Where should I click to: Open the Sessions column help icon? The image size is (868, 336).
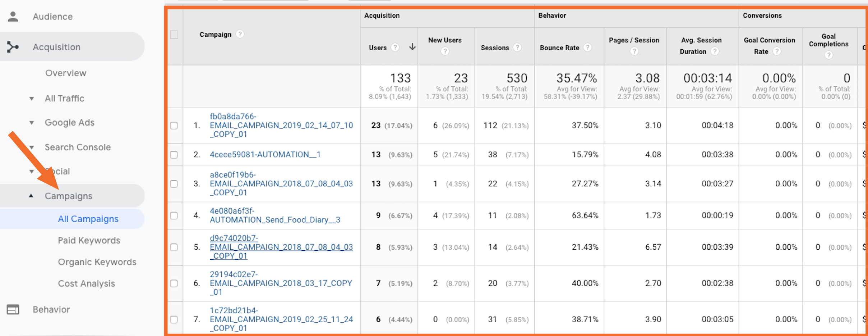517,47
